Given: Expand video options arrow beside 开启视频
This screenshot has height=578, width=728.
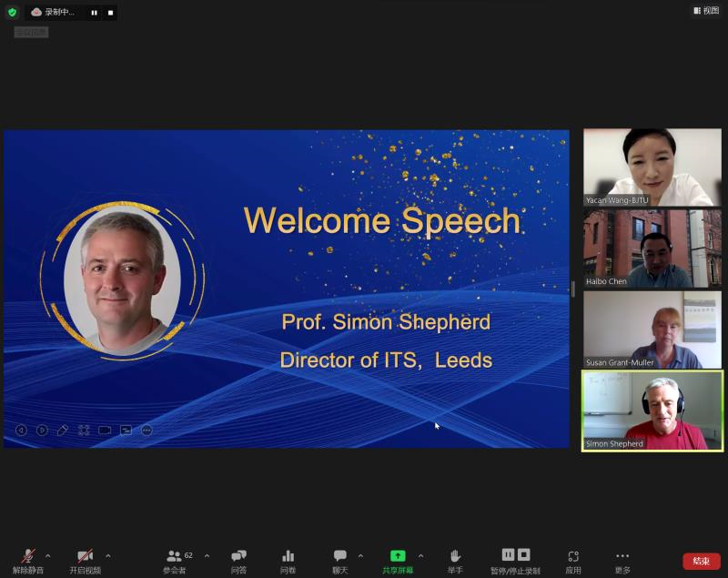Looking at the screenshot, I should click(x=108, y=556).
